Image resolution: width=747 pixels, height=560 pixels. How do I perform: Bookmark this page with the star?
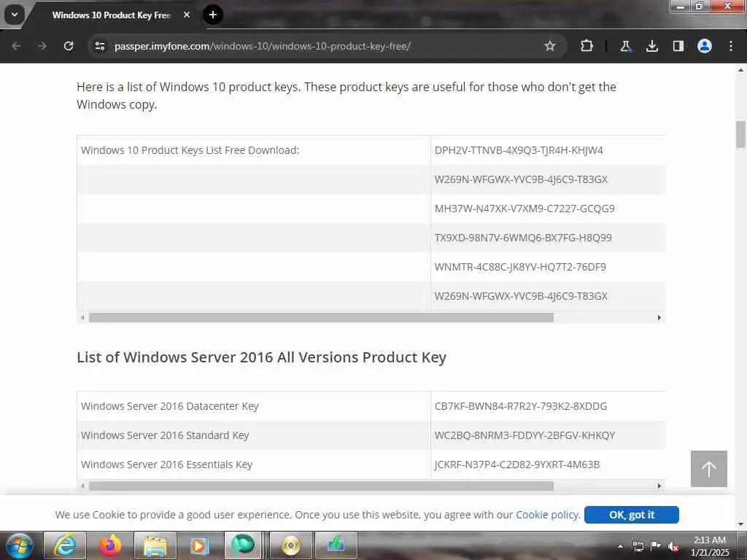(x=550, y=46)
